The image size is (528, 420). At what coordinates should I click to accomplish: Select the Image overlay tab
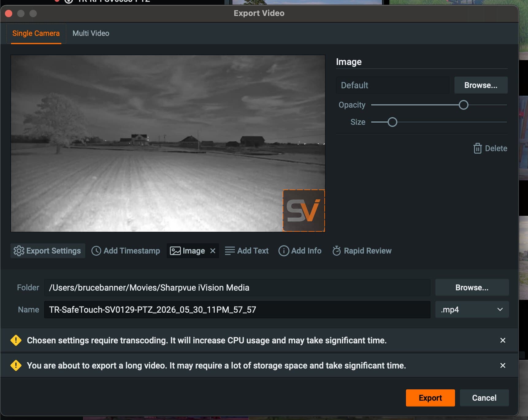pyautogui.click(x=193, y=251)
